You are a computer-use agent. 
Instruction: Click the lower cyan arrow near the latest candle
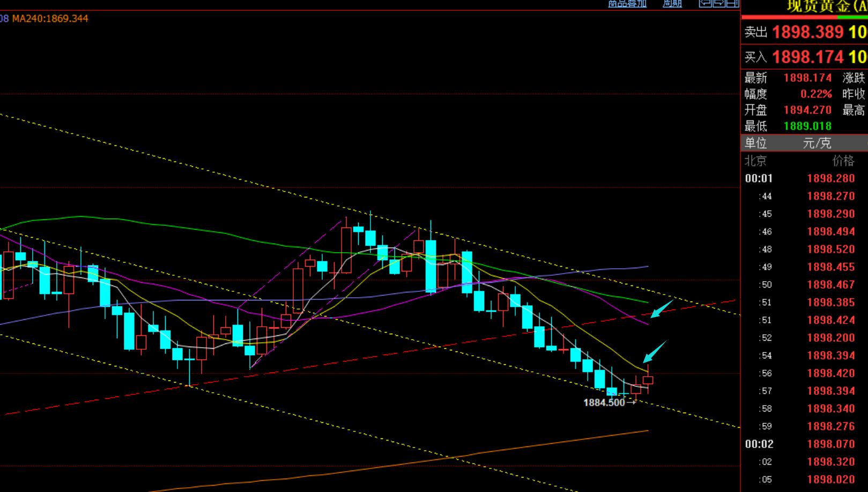point(655,351)
